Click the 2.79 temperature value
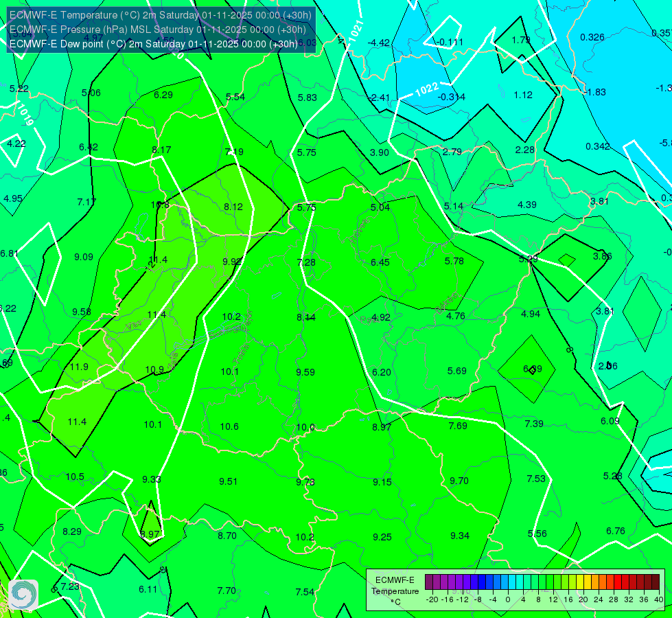This screenshot has width=672, height=618. [x=452, y=152]
